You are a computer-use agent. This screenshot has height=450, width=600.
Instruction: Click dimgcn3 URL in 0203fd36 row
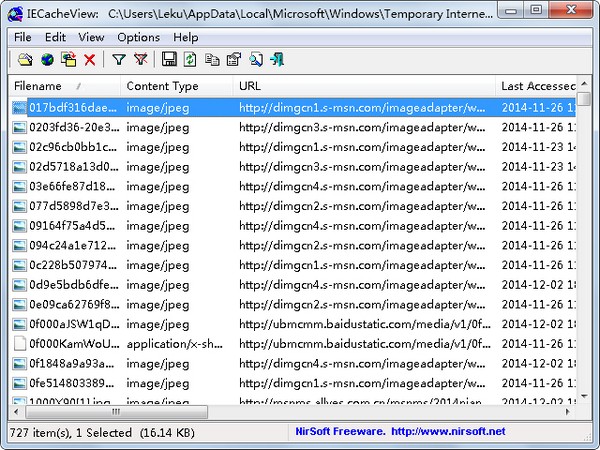362,127
